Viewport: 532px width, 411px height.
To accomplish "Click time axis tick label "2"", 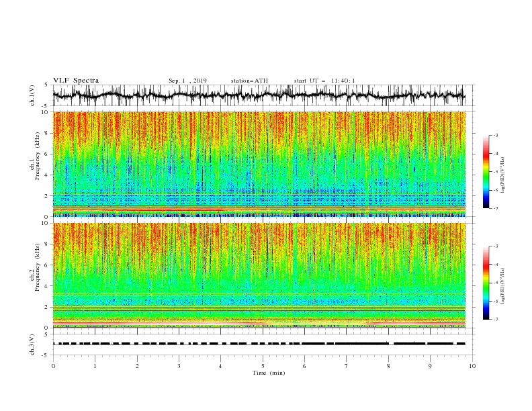I will click(x=137, y=366).
